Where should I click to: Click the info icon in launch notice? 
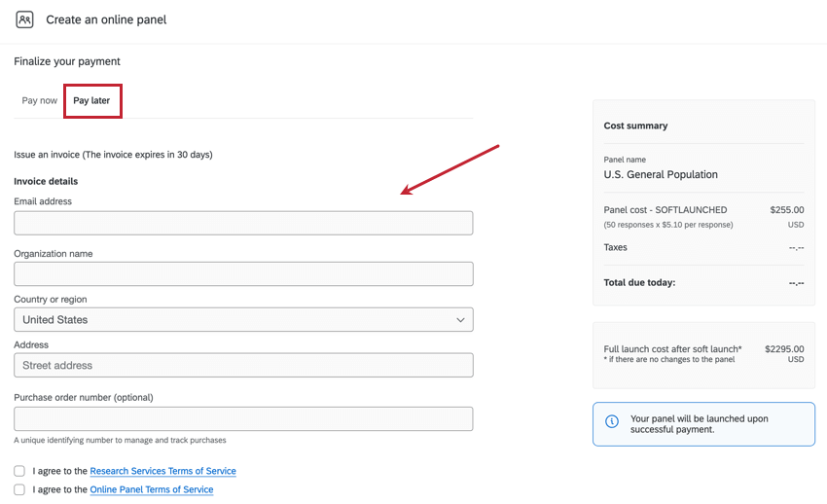coord(612,421)
